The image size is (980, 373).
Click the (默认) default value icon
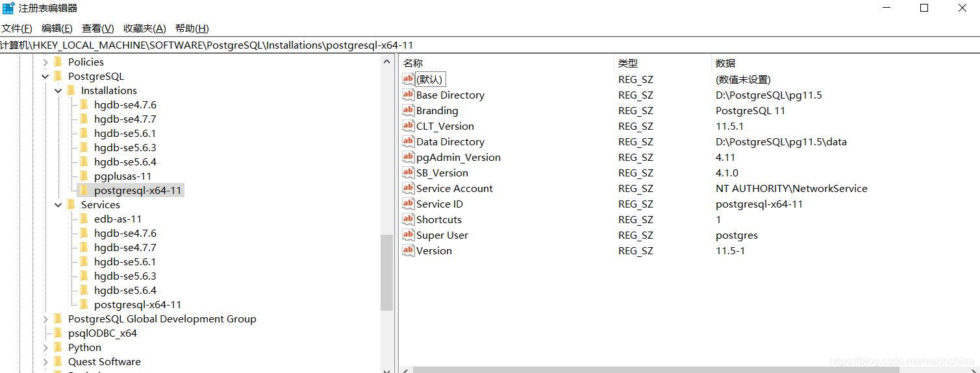tap(408, 79)
